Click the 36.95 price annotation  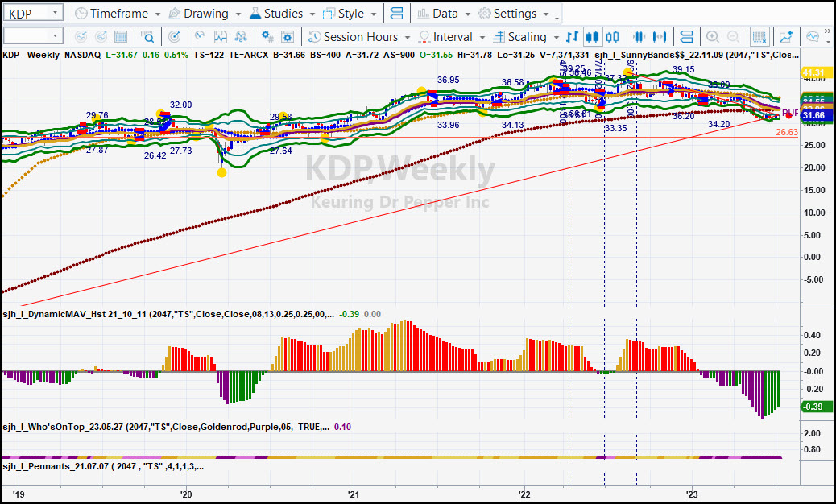[x=449, y=80]
